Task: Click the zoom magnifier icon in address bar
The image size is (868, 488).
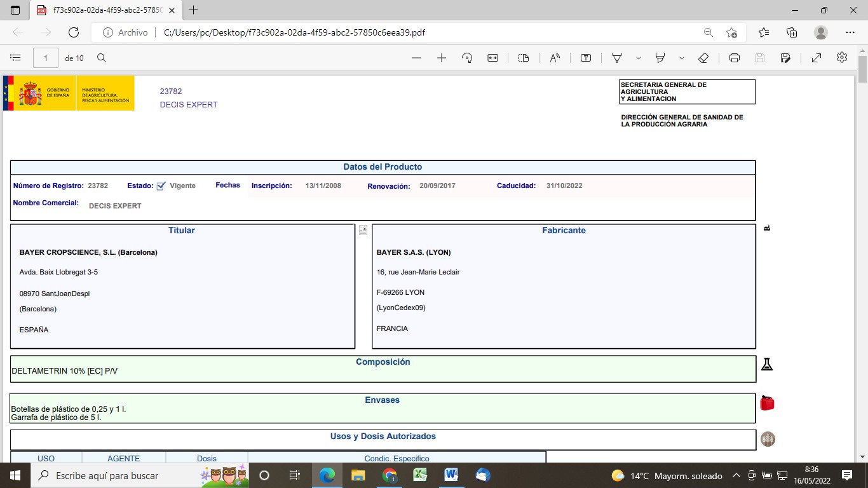Action: (709, 32)
